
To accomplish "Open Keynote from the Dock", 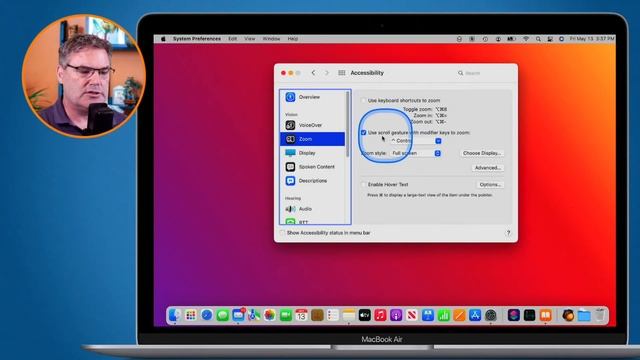I will [428, 315].
